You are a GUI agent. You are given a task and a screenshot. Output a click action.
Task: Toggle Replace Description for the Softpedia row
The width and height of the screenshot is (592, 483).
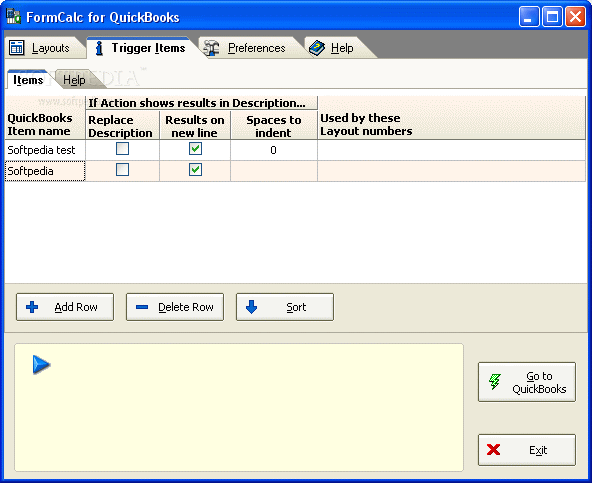(122, 170)
